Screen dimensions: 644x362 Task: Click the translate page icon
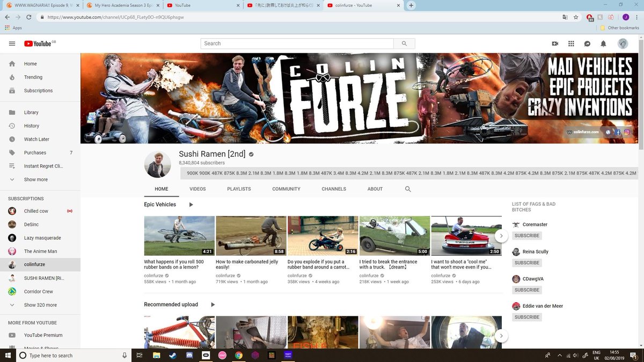click(565, 17)
